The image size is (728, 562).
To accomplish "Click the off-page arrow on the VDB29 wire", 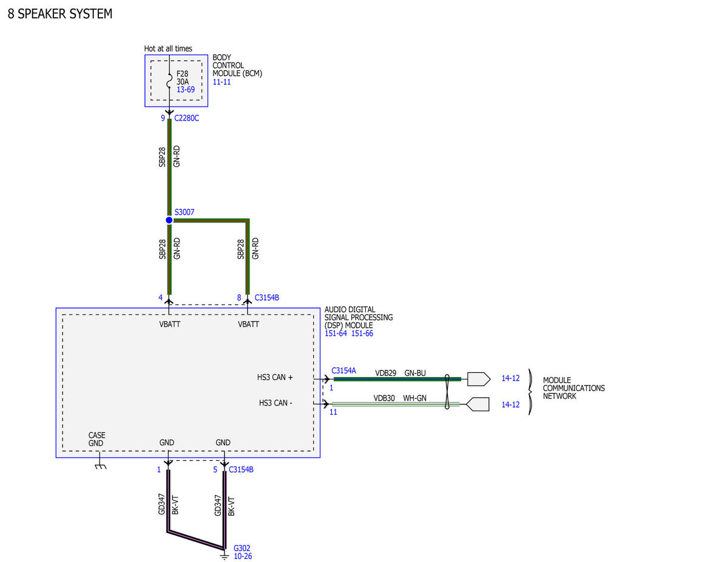I will click(x=479, y=379).
